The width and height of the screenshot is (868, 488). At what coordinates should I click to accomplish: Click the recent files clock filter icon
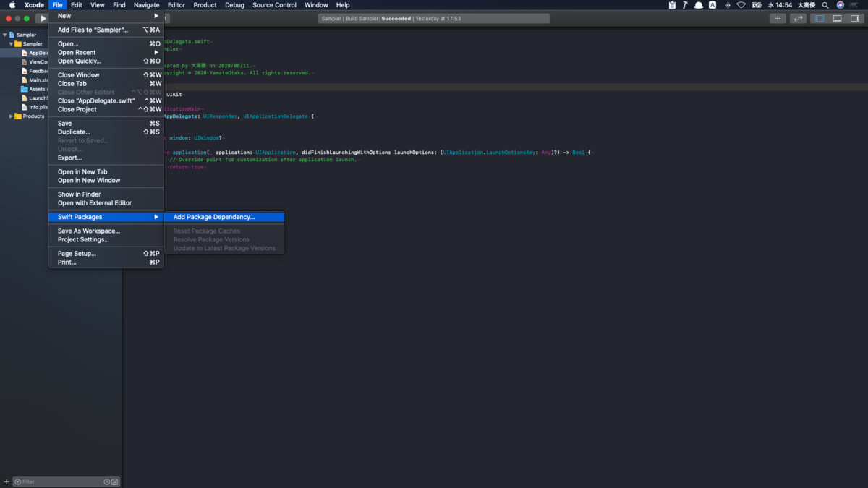[x=107, y=481]
